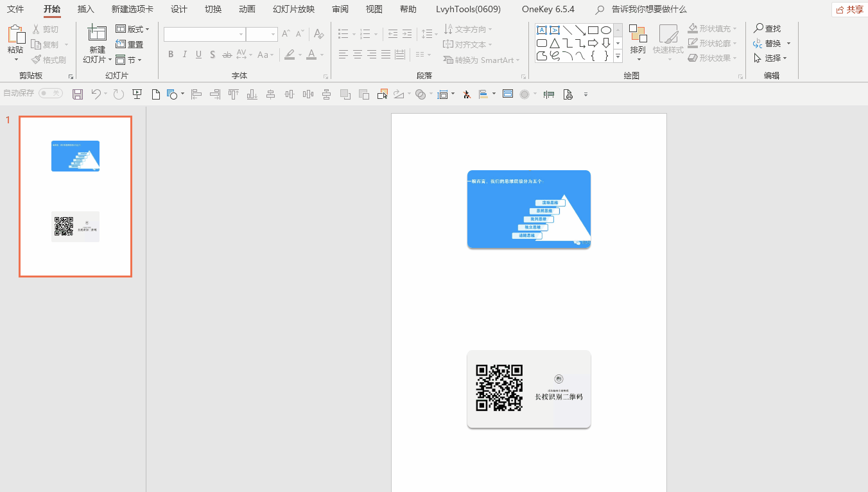Click the align bottom objects icon

[x=252, y=94]
